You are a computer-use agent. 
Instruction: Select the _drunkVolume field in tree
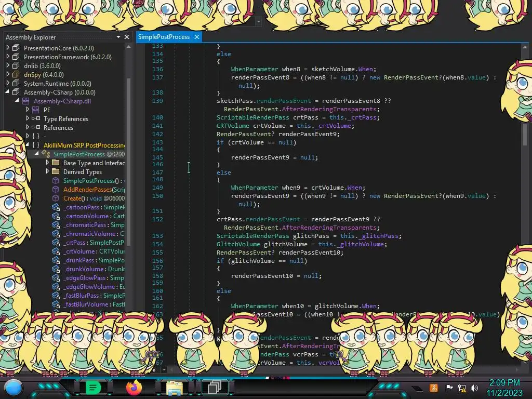point(94,269)
